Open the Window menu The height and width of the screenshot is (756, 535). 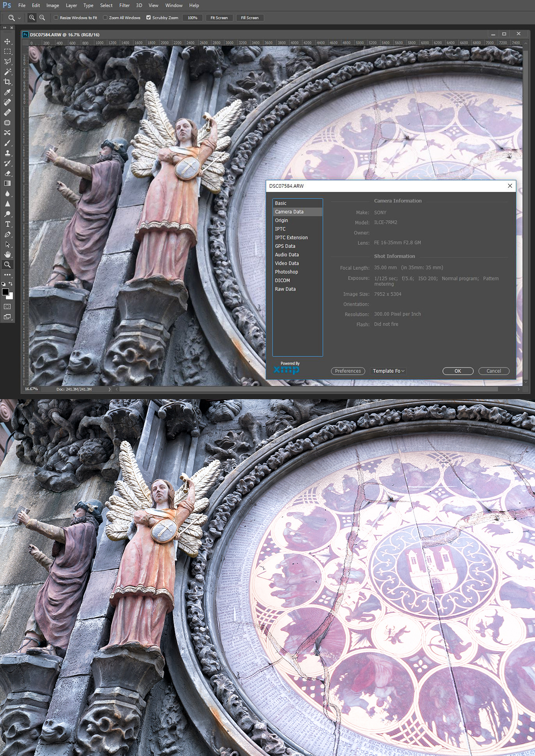point(174,5)
